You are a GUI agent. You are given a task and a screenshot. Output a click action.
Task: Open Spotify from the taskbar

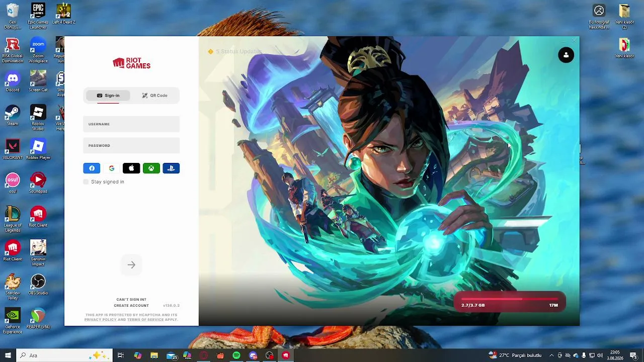[236, 355]
